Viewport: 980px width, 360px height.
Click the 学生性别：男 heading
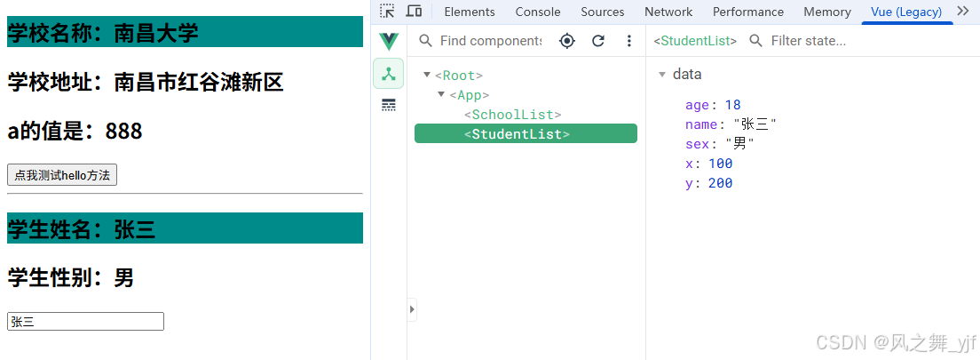[x=71, y=277]
